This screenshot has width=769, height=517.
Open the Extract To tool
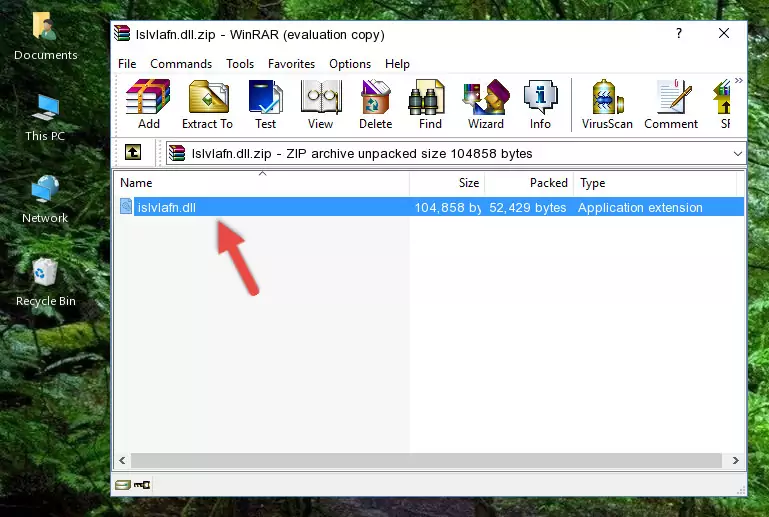pos(207,104)
